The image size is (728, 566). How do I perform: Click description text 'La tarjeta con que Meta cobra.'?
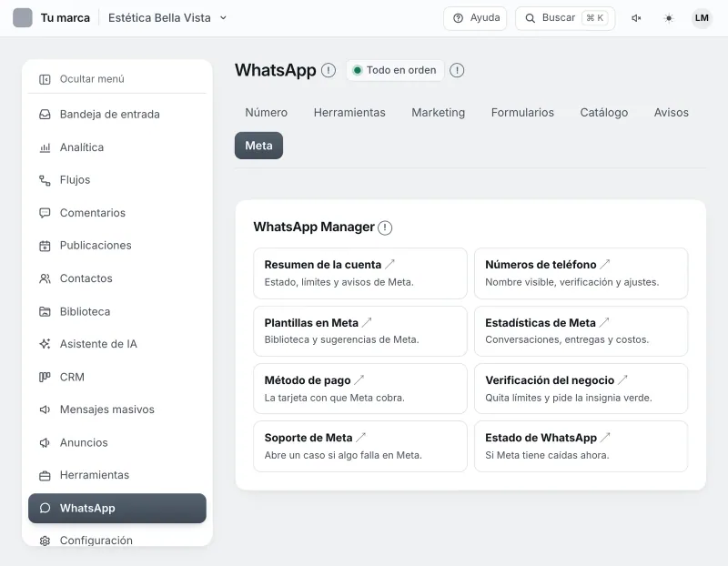point(334,398)
